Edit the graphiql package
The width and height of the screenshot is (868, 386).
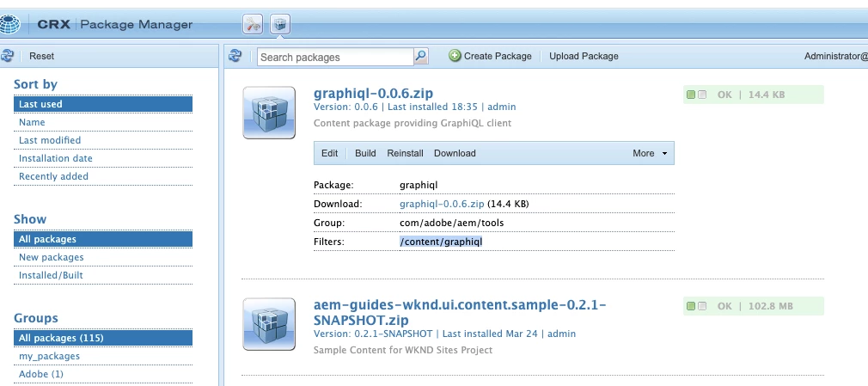329,153
